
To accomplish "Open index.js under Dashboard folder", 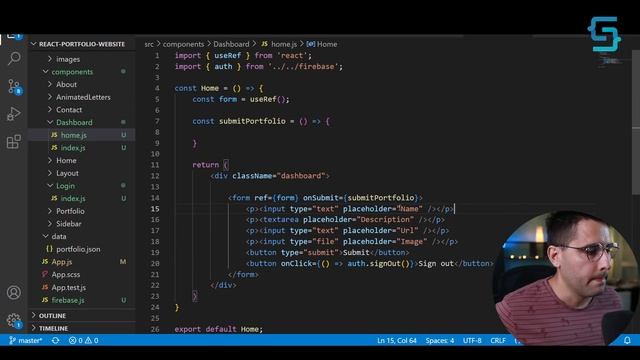I will 73,148.
